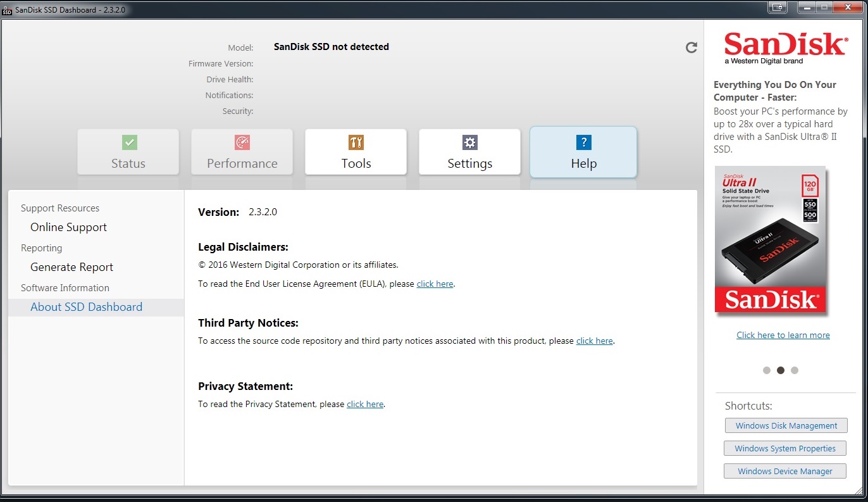Open the EULA click here link
868x502 pixels.
tap(435, 284)
